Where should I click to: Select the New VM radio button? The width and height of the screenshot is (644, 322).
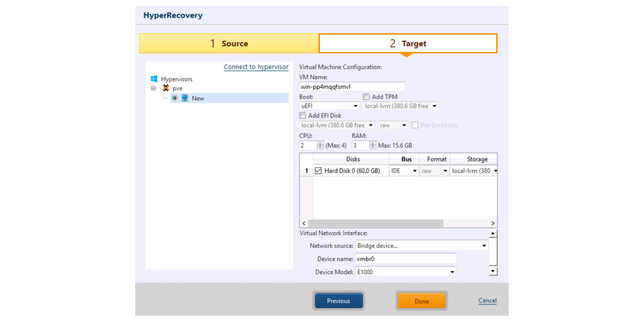(x=175, y=98)
